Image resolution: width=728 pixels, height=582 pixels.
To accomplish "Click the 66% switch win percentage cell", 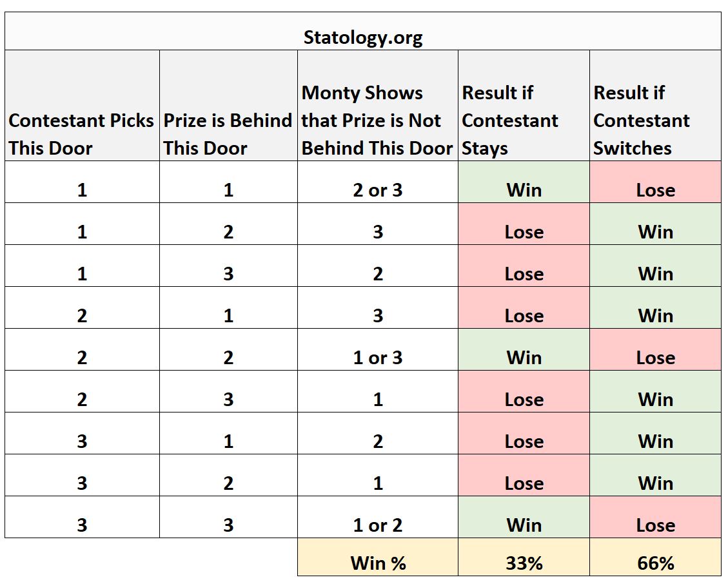I will (655, 557).
